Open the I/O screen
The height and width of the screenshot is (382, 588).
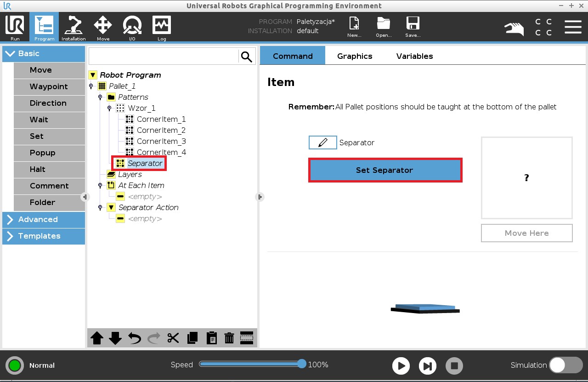coord(132,27)
